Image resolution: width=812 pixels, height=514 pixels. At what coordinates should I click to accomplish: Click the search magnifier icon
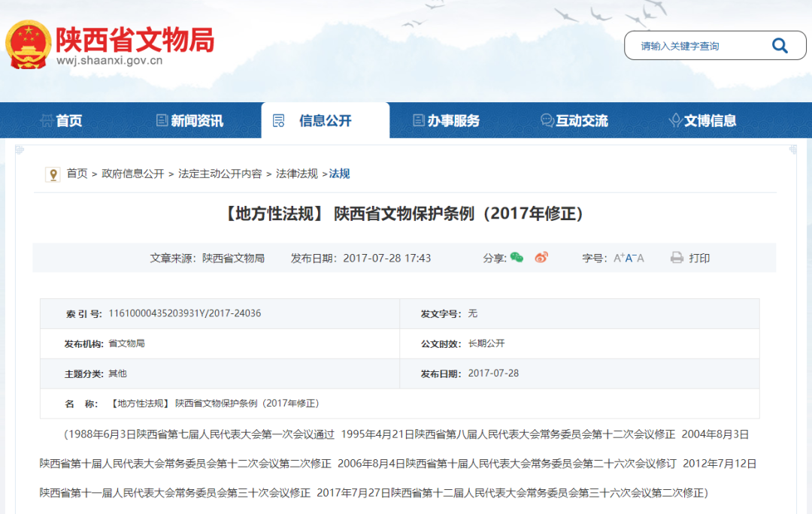[x=780, y=45]
